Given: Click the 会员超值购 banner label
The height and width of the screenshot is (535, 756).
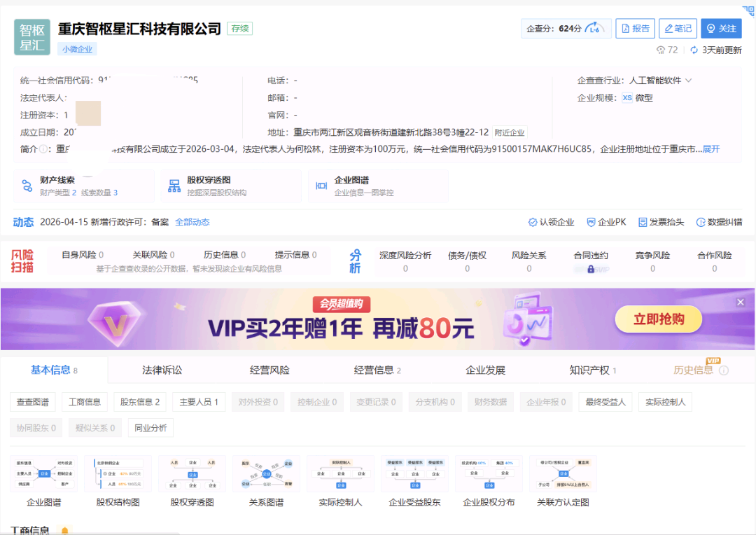Looking at the screenshot, I should pyautogui.click(x=342, y=304).
